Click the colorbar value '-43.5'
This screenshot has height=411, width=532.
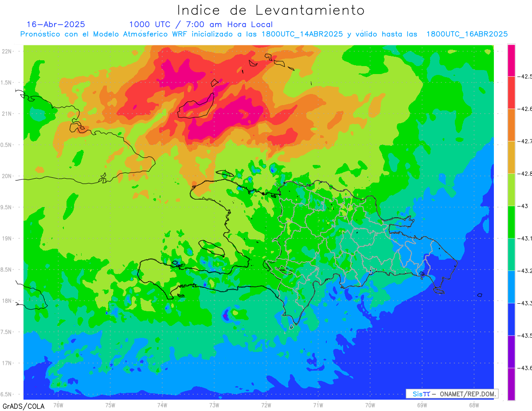click(x=526, y=335)
